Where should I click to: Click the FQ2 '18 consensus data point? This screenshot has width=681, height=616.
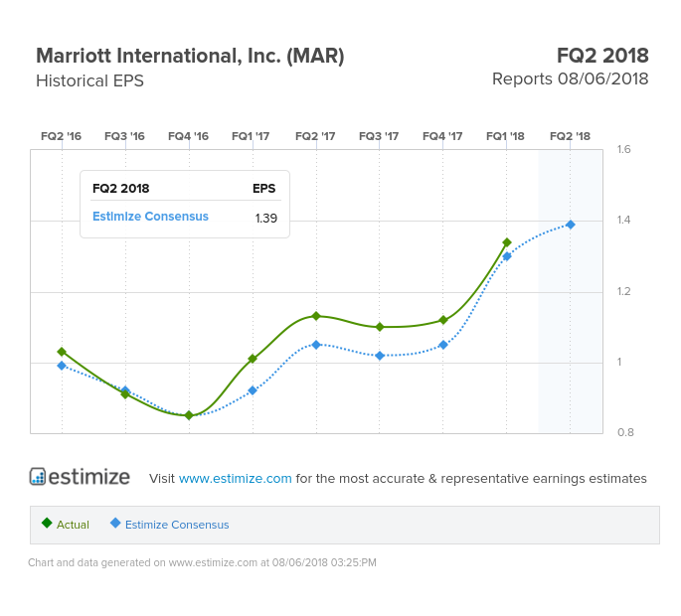point(571,225)
